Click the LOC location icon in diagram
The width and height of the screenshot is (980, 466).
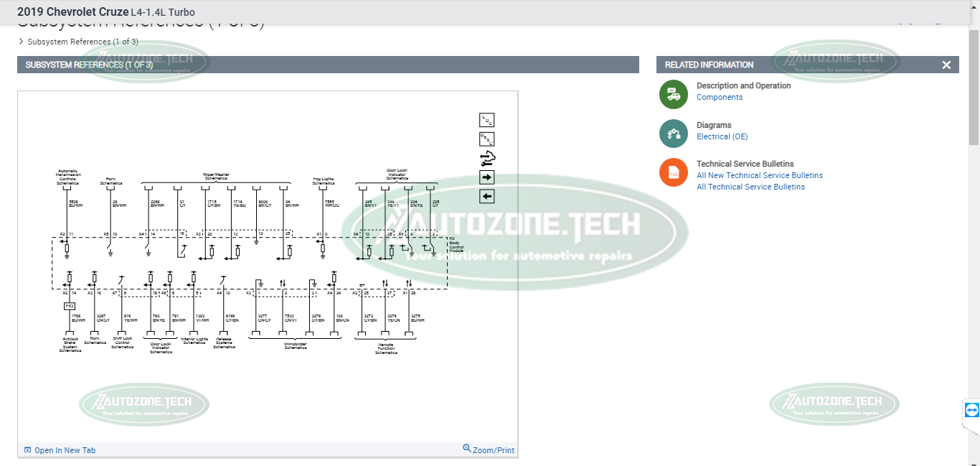point(487,120)
